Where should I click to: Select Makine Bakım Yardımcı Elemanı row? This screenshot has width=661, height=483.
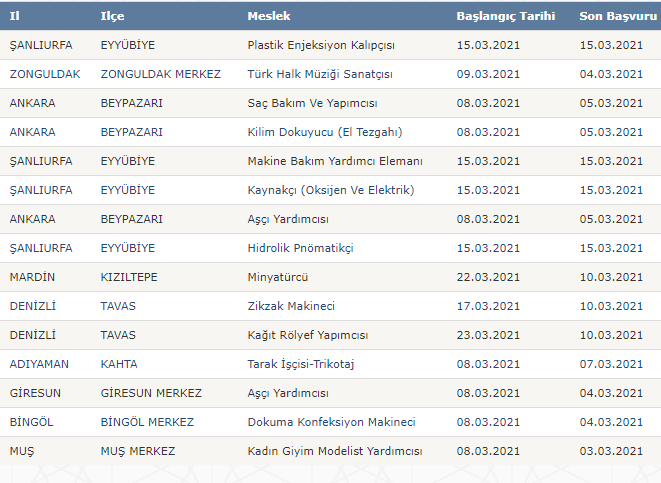(335, 161)
